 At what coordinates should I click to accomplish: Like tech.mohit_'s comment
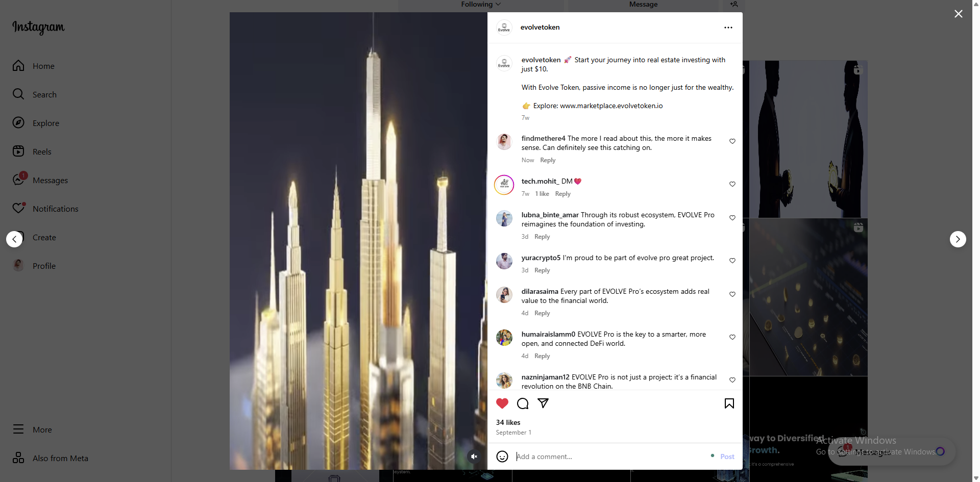click(732, 184)
